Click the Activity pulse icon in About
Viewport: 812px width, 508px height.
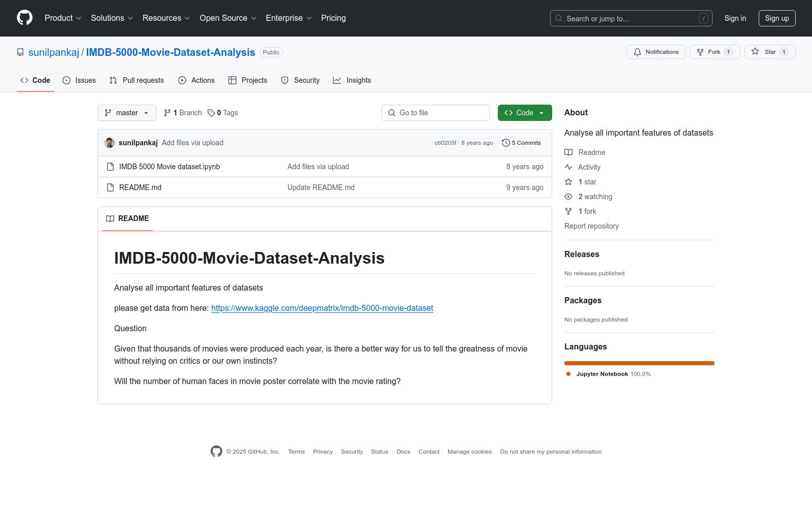(568, 167)
